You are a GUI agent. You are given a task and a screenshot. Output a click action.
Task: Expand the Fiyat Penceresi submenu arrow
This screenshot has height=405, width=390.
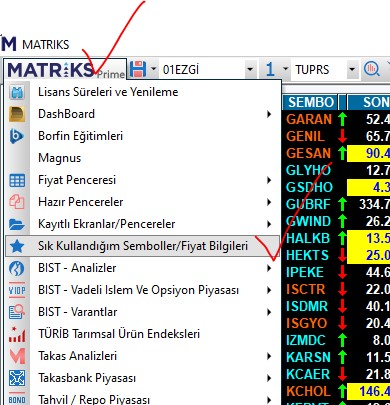269,180
